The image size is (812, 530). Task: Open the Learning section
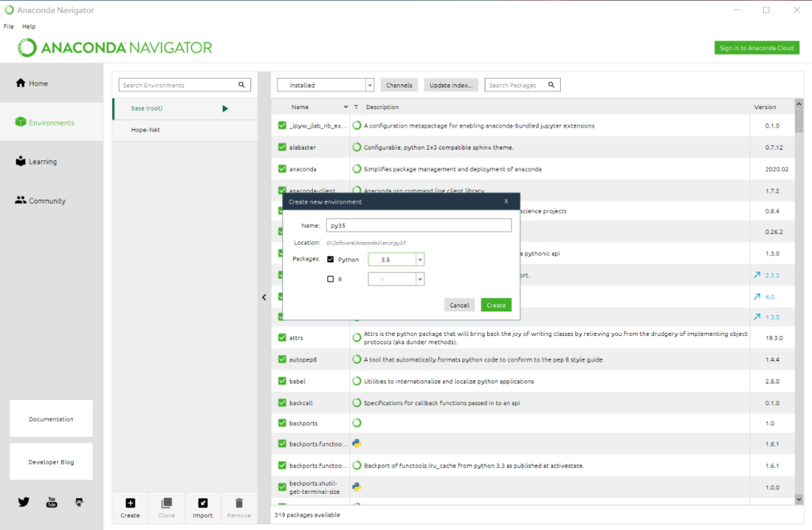coord(36,162)
